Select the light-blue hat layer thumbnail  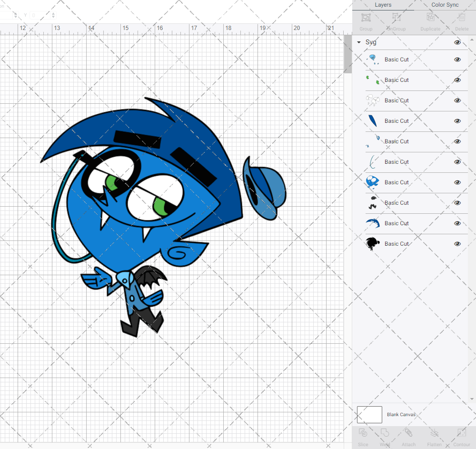click(373, 60)
